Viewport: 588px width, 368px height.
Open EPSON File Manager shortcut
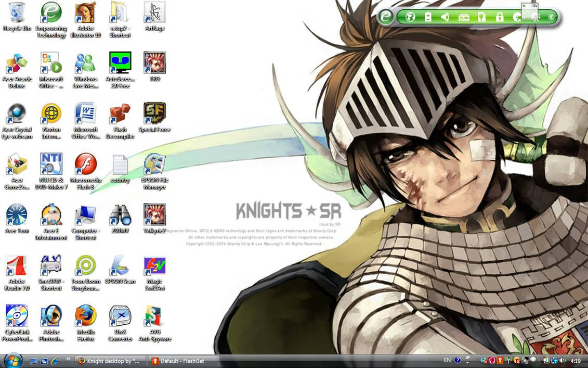[154, 172]
